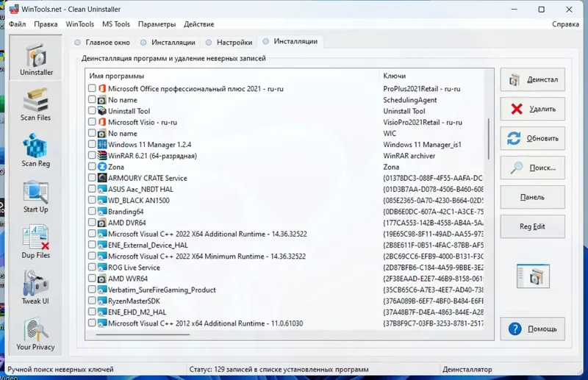This screenshot has width=588, height=380.
Task: Check the Uninstall Tool checkbox
Action: [92, 111]
